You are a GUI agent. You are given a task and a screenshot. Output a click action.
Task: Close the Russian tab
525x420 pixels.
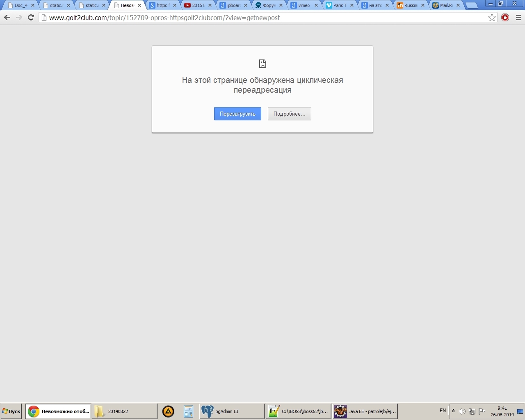point(423,5)
